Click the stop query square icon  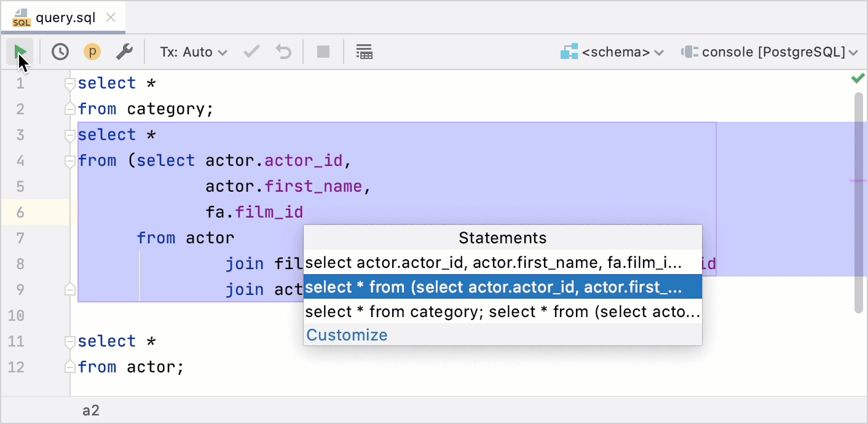[323, 52]
